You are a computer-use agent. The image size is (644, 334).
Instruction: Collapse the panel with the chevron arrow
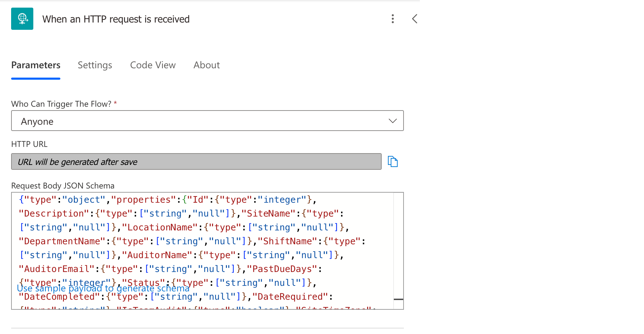[414, 19]
